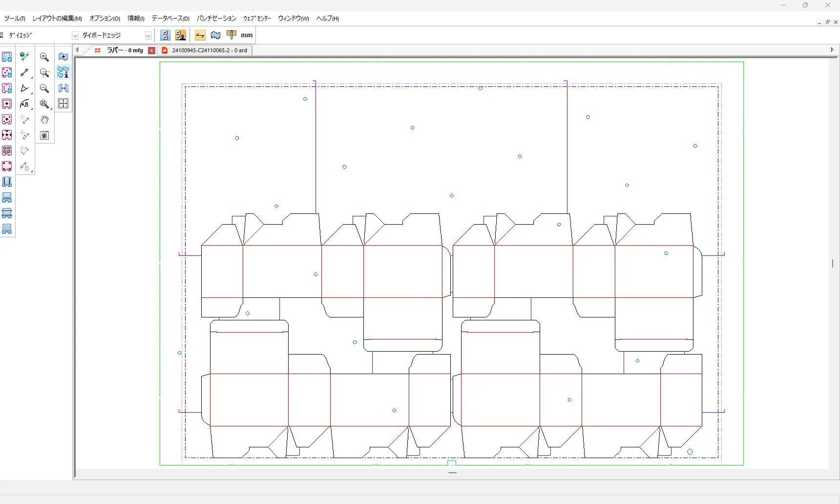The width and height of the screenshot is (840, 504).
Task: Open the データベース menu
Action: click(170, 19)
